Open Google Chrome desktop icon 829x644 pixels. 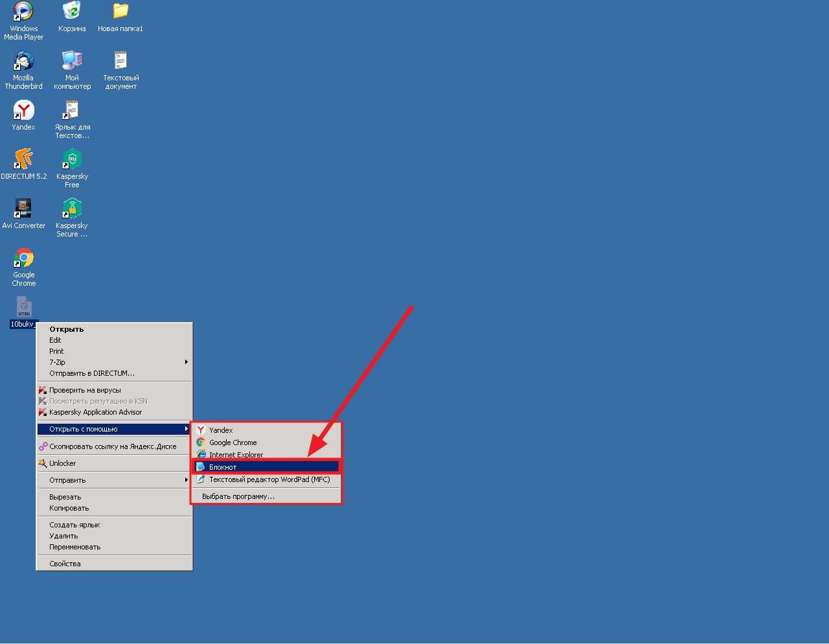pos(23,259)
